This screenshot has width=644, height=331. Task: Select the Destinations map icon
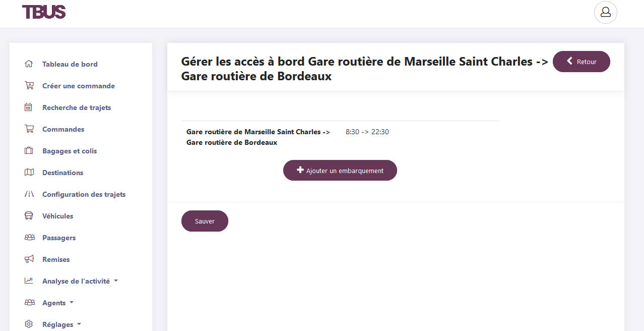tap(29, 172)
